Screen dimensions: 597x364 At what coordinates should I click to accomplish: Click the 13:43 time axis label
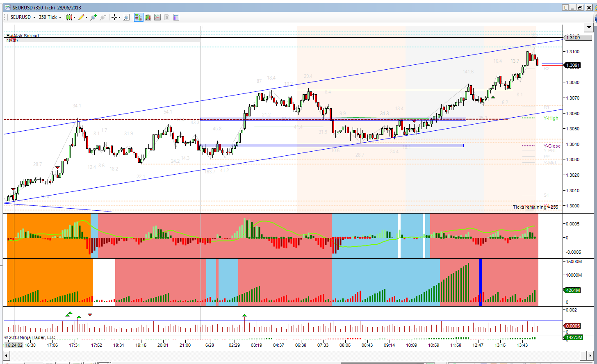click(522, 345)
